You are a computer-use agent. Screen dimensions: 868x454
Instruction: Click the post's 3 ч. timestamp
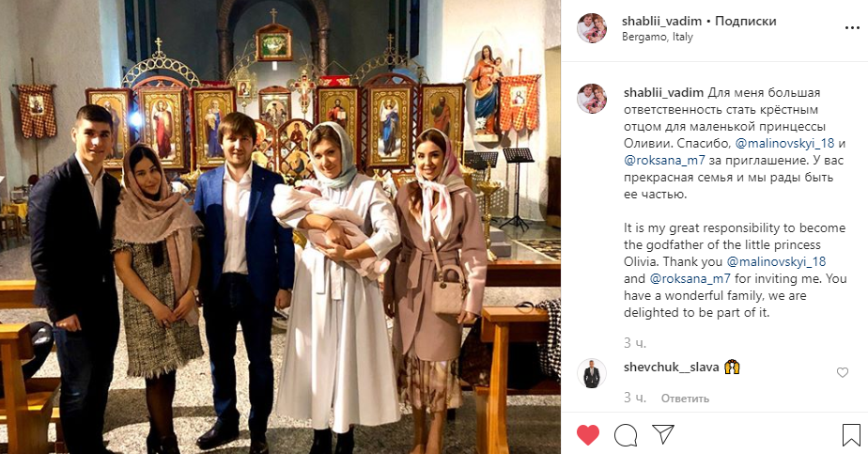pos(635,343)
